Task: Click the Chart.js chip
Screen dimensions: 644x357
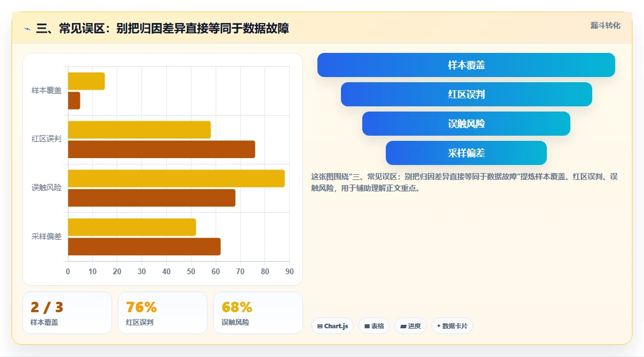Action: [332, 326]
